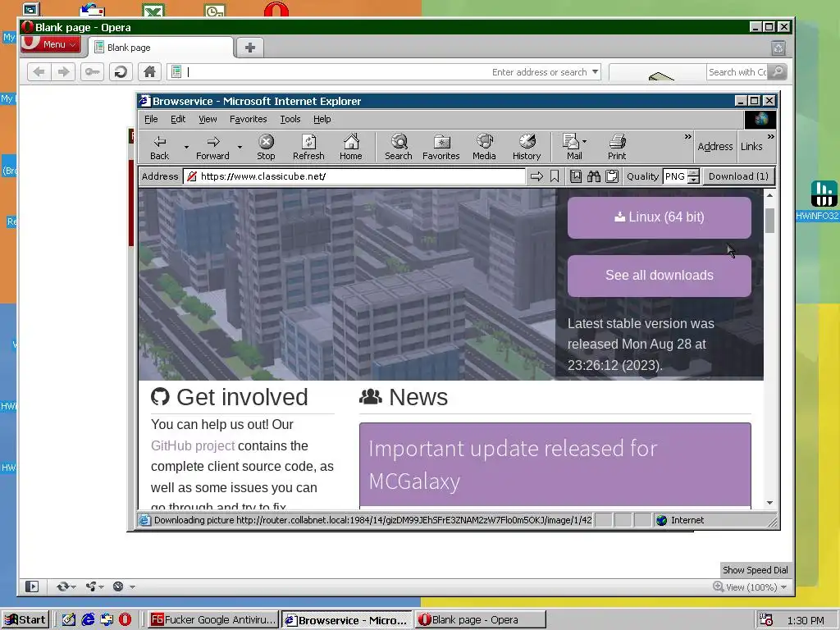The height and width of the screenshot is (630, 840).
Task: Expand the Links bar chevron
Action: point(771,137)
